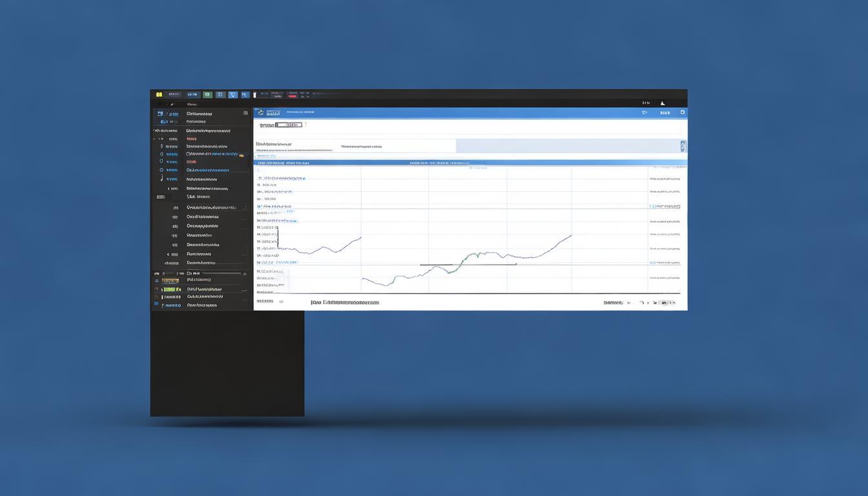Click the outlined input box above the chart

pos(288,125)
